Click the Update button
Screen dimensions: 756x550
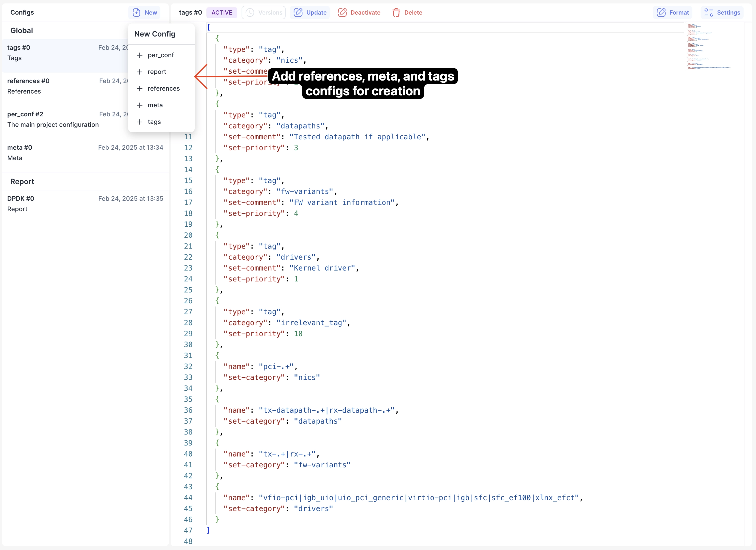[310, 12]
